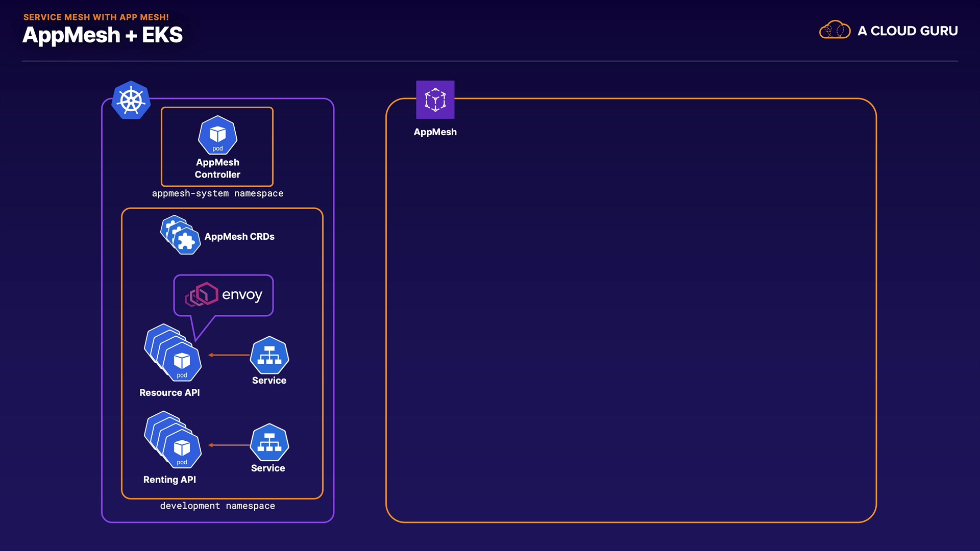Click the AppMesh + EKS title
The image size is (980, 551).
click(103, 35)
